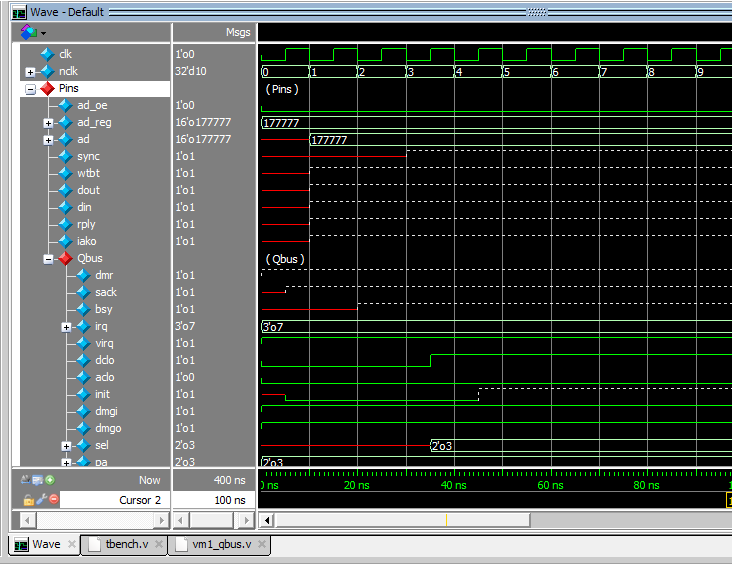Select the clk signal
This screenshot has height=564, width=732.
coord(65,54)
